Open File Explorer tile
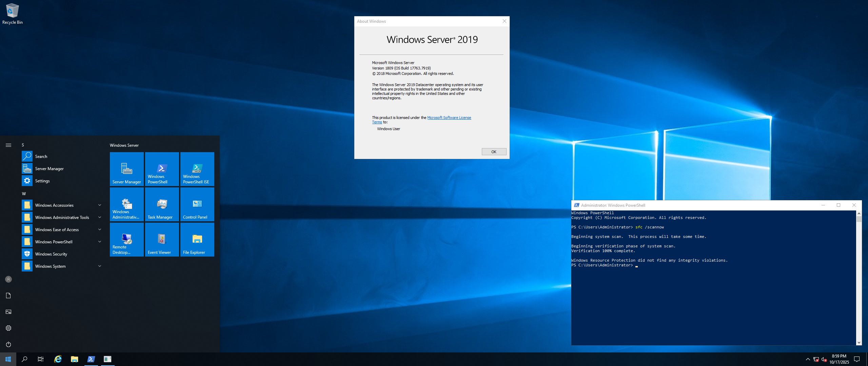This screenshot has width=868, height=366. tap(197, 240)
